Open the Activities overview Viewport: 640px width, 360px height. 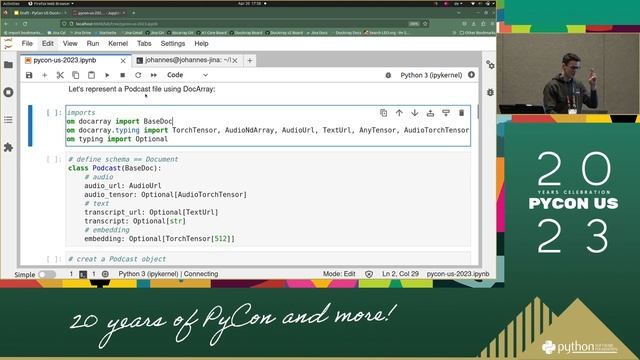[11, 3]
